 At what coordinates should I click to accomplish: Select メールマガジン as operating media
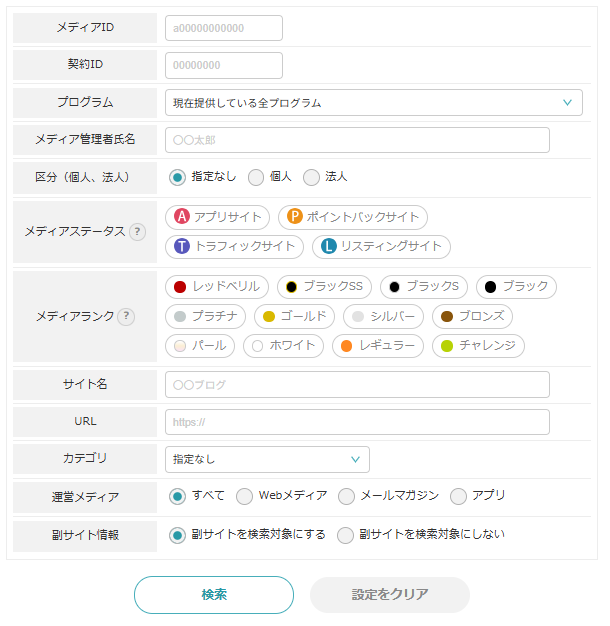coord(347,496)
